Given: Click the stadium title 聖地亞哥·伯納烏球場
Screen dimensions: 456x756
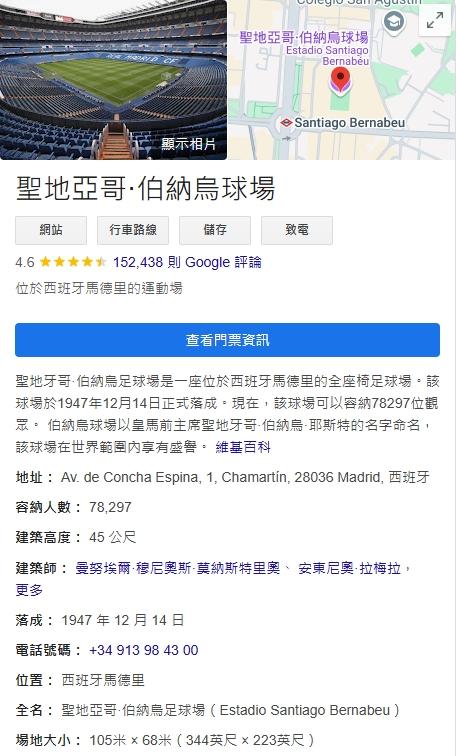Looking at the screenshot, I should click(146, 189).
